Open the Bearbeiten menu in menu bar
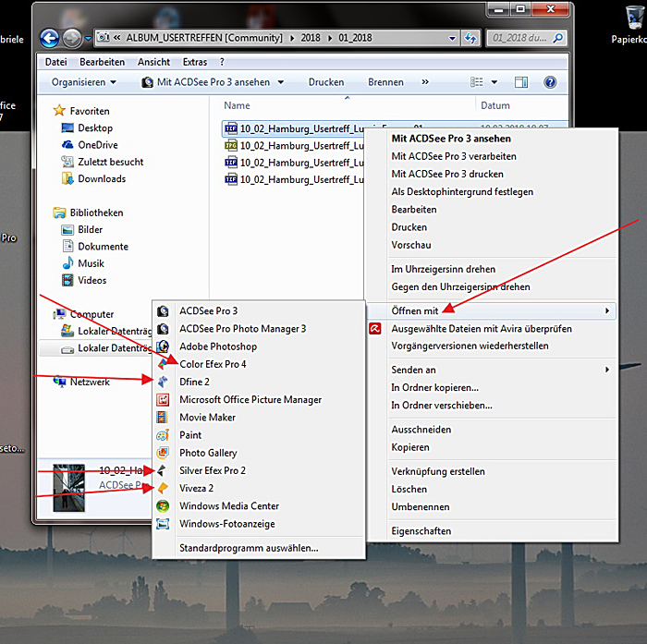The image size is (647, 644). click(x=102, y=62)
